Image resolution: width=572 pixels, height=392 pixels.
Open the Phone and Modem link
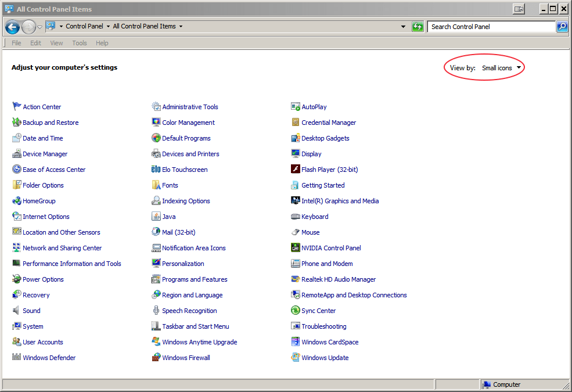pos(327,263)
